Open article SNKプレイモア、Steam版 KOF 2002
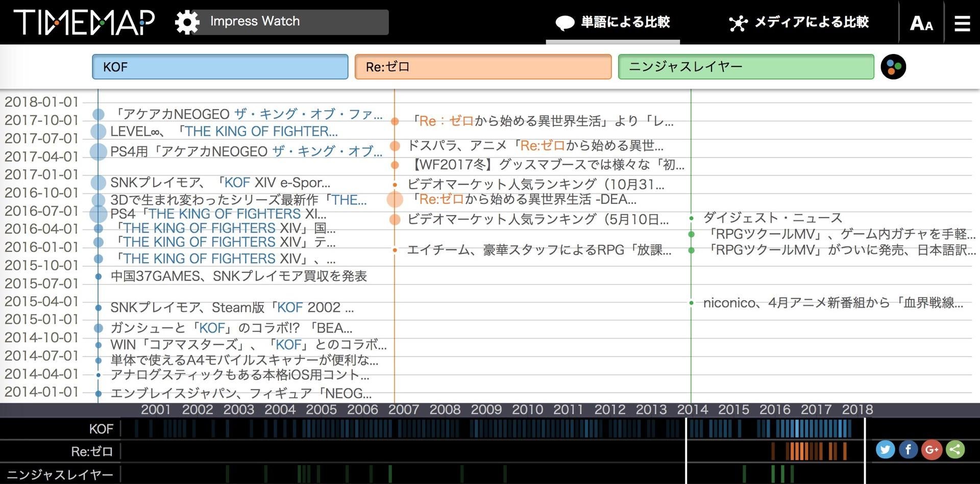This screenshot has width=980, height=484. (232, 308)
